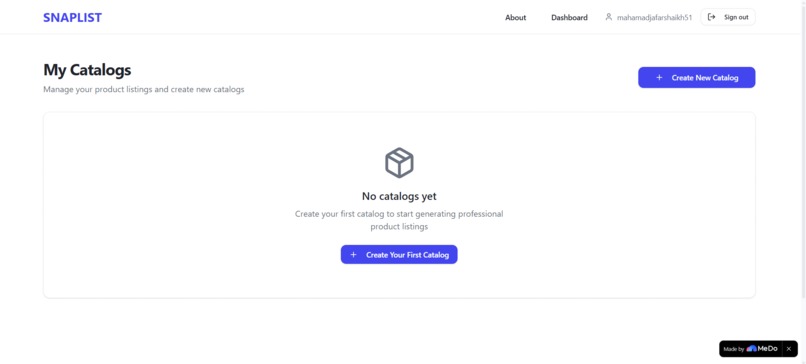Create a new catalog
This screenshot has width=806, height=364.
(x=697, y=78)
